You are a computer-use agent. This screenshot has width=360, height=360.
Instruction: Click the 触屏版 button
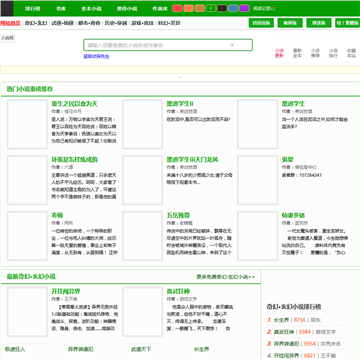coord(290,23)
